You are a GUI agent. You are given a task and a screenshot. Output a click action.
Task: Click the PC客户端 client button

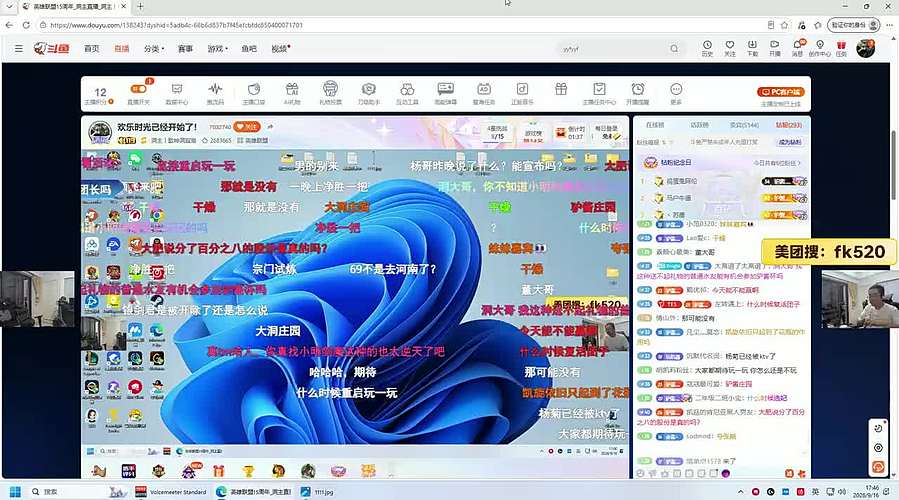pos(780,92)
